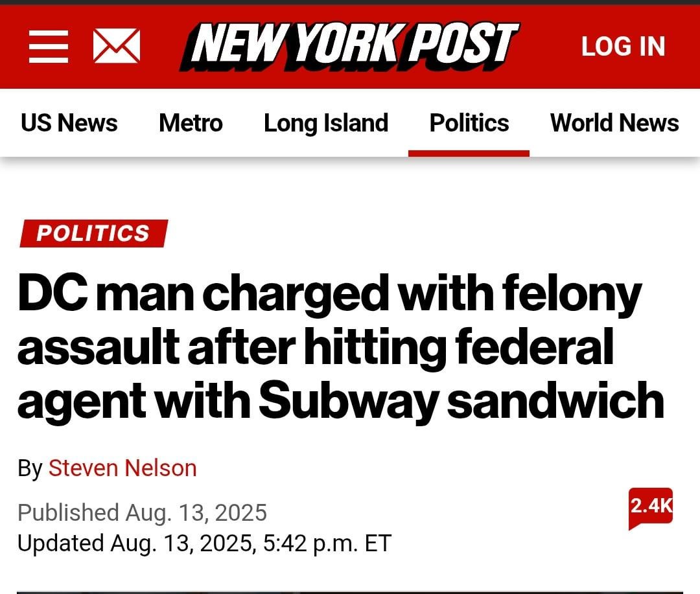Click the article headline about Subway sandwich
700x594 pixels.
(x=341, y=347)
